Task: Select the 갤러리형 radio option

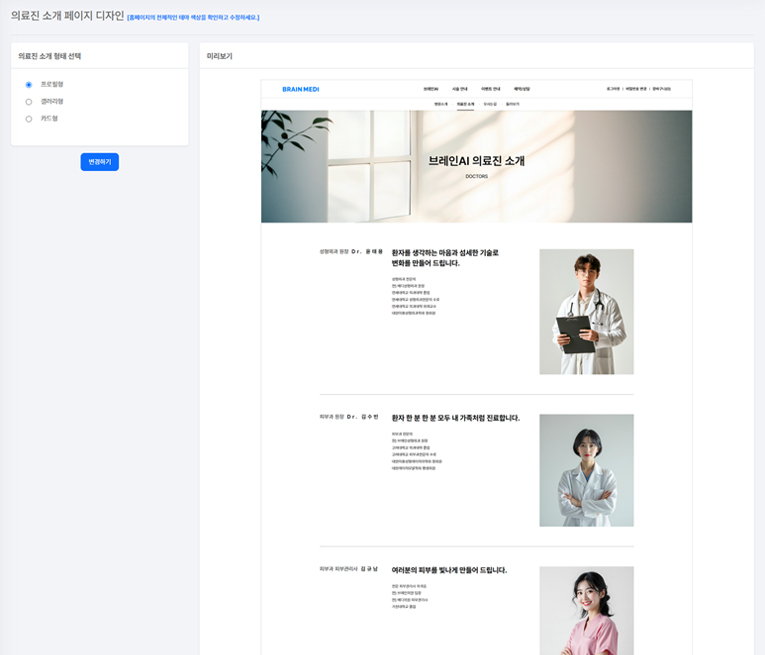Action: (29, 102)
